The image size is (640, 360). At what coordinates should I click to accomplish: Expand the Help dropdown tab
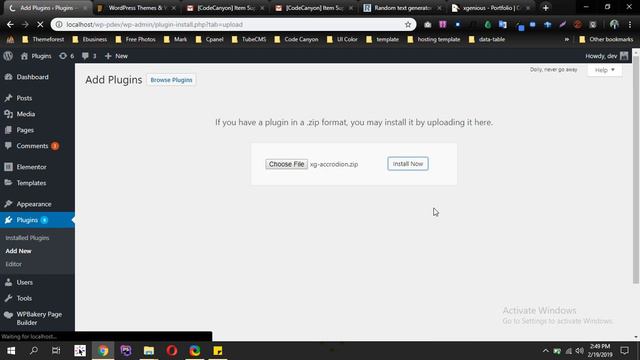[604, 70]
